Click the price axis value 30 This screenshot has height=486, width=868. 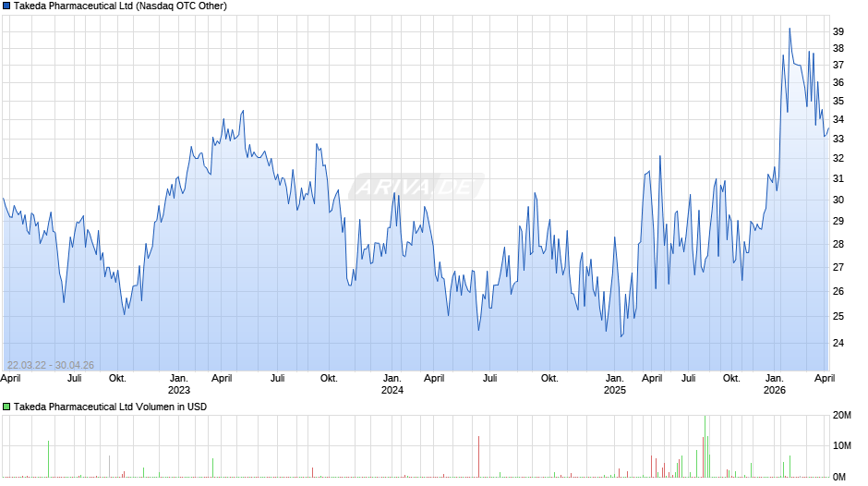click(838, 200)
